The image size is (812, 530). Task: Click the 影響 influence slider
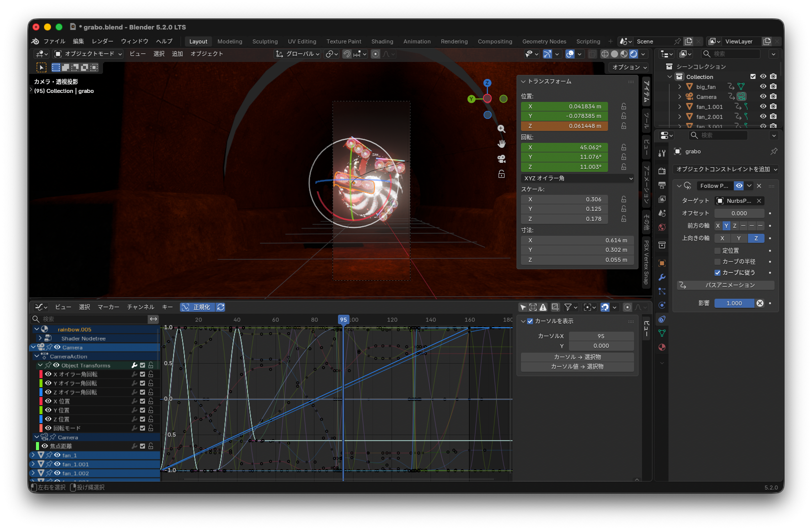(734, 303)
